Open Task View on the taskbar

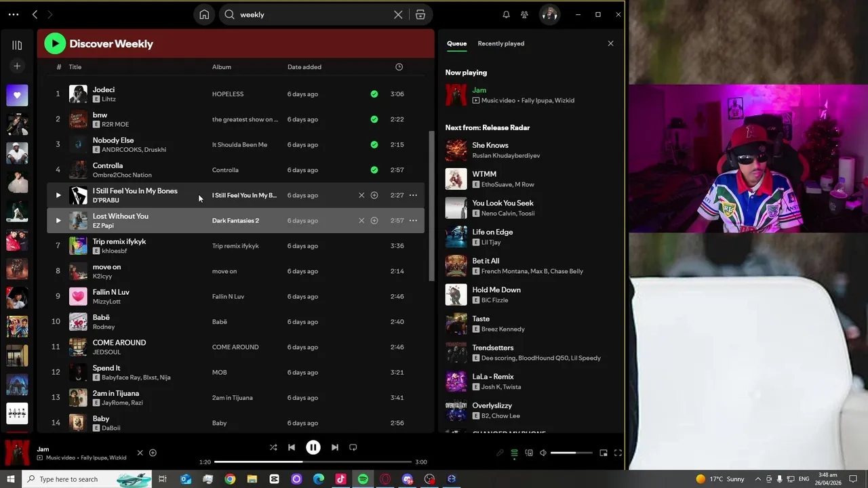pyautogui.click(x=163, y=479)
